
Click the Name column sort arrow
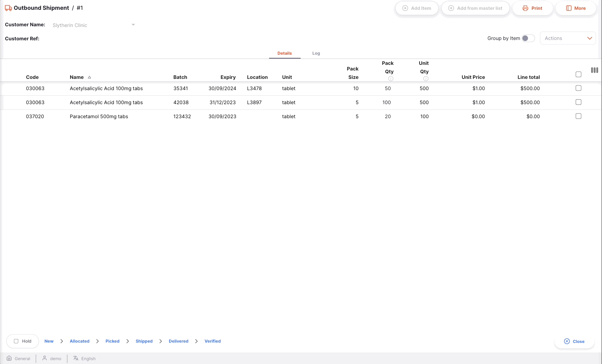89,77
